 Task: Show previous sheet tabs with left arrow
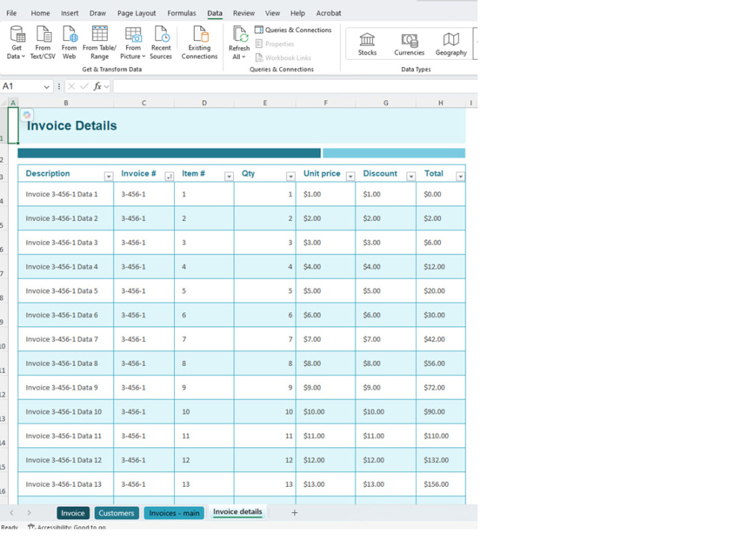[x=12, y=512]
